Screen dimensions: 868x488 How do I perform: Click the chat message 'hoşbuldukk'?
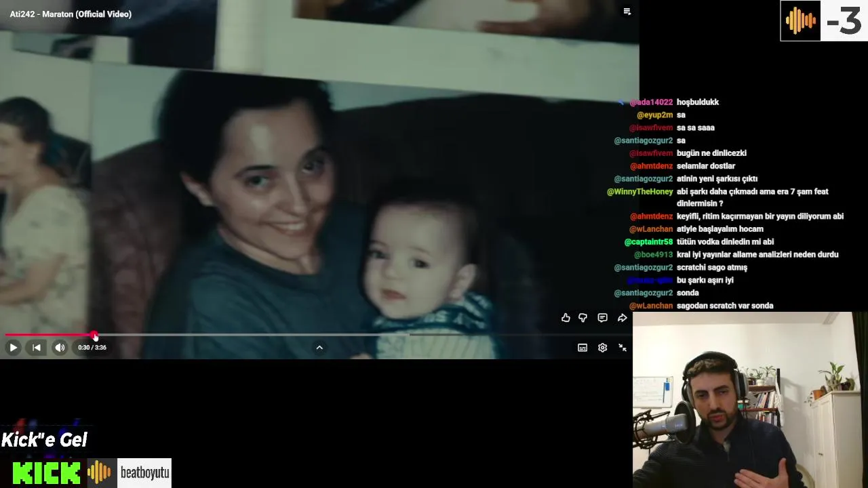(698, 102)
